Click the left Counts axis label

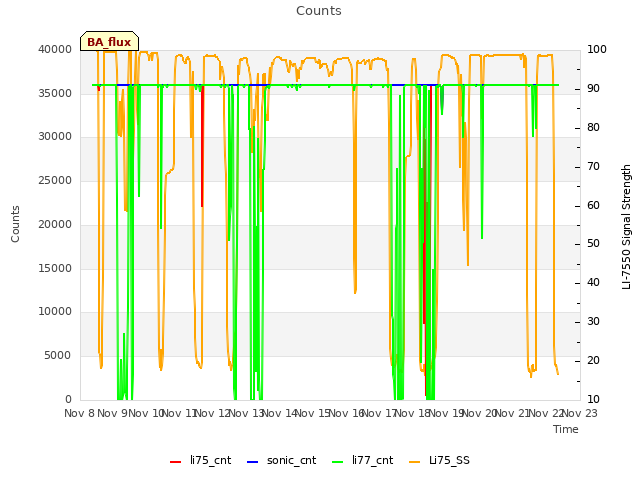click(15, 224)
